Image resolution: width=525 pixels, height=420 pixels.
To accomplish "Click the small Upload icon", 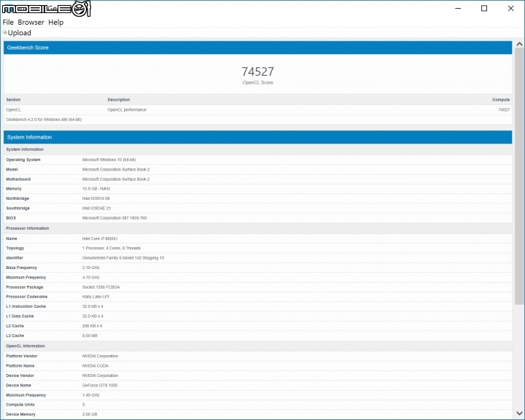I will [x=4, y=32].
